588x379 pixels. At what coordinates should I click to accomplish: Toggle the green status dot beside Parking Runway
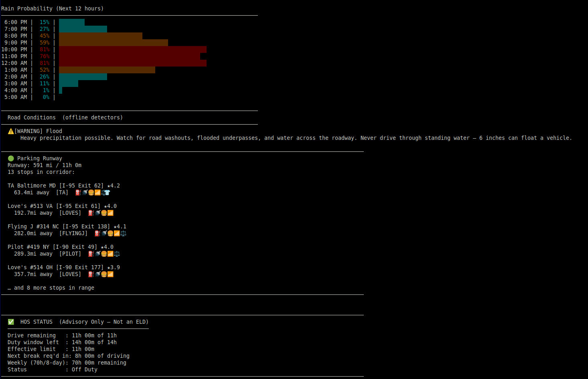point(11,158)
